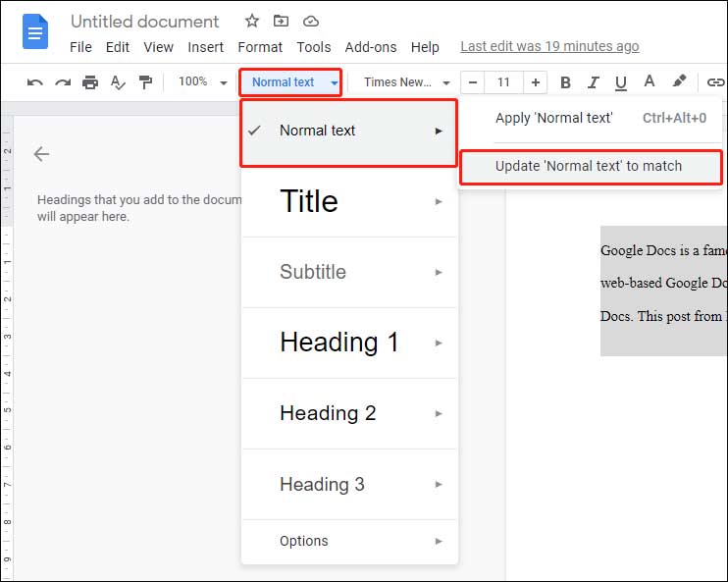Open the Normal text styles dropdown
Image resolution: width=728 pixels, height=582 pixels.
(291, 82)
